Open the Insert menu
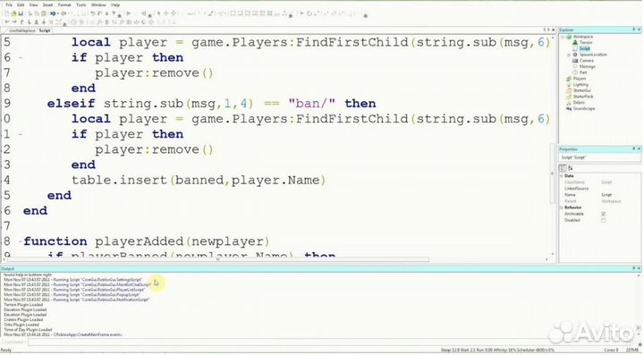The height and width of the screenshot is (355, 644). (x=47, y=5)
